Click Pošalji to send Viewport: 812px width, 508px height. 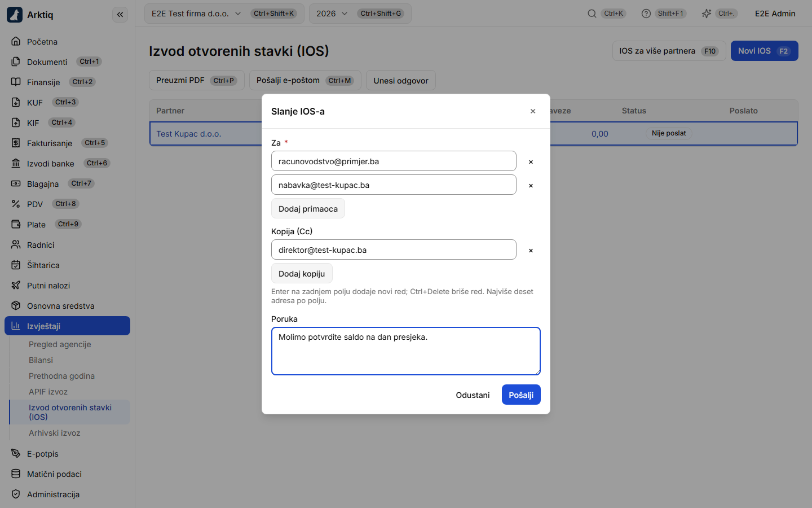tap(521, 395)
